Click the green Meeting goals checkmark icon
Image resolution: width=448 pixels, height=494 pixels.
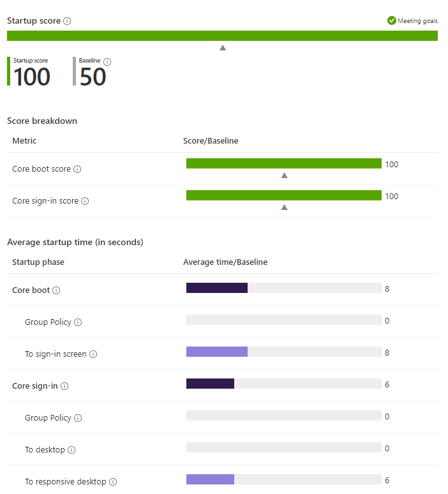tap(392, 20)
